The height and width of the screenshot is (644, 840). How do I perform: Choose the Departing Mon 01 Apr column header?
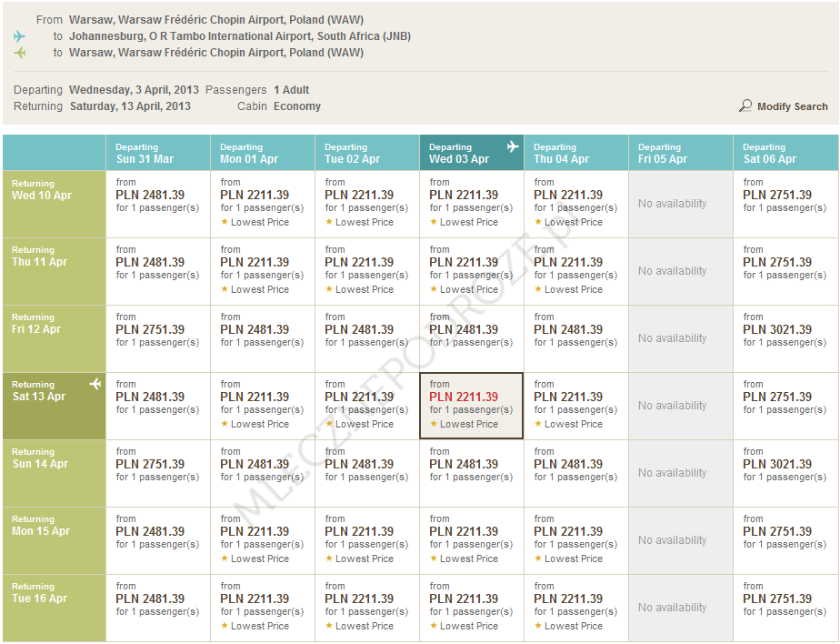(262, 153)
